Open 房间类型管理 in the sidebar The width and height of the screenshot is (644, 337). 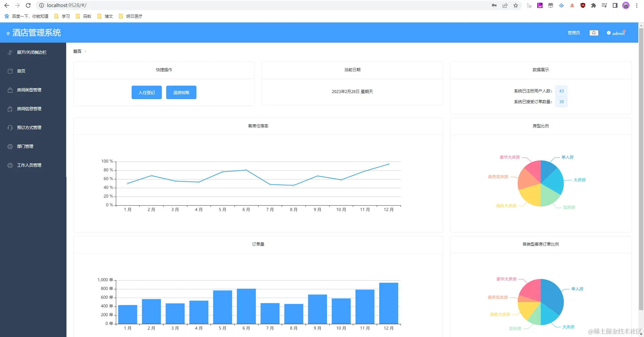point(33,90)
